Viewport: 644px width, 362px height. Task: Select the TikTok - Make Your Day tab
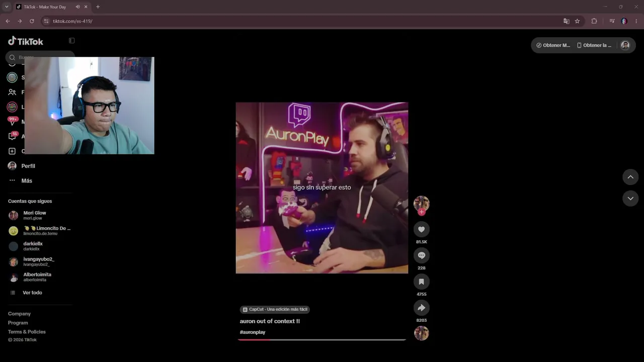click(52, 7)
